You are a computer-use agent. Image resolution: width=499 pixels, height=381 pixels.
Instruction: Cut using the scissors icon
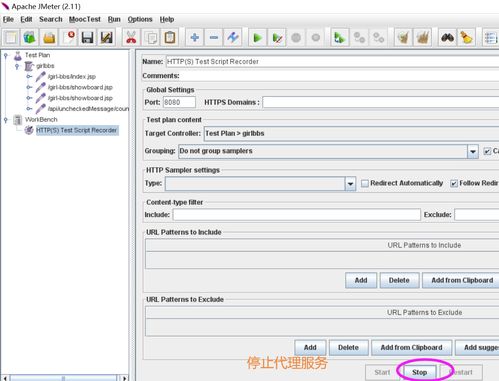131,37
